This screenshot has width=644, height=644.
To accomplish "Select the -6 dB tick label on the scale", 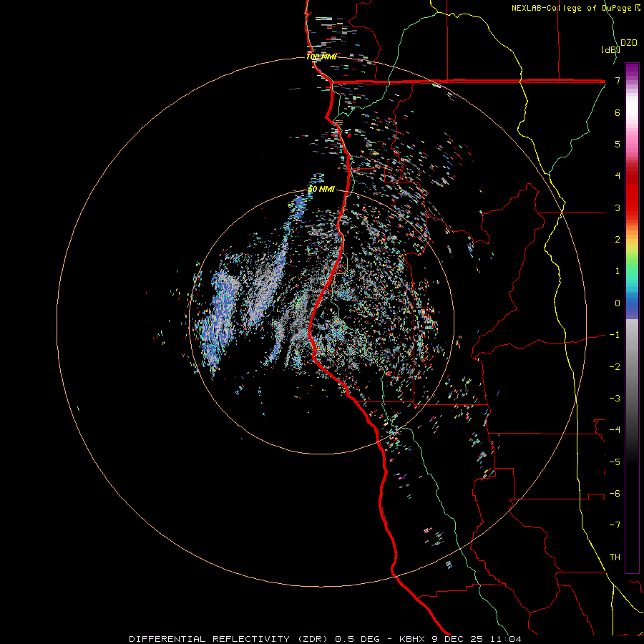I will point(615,494).
